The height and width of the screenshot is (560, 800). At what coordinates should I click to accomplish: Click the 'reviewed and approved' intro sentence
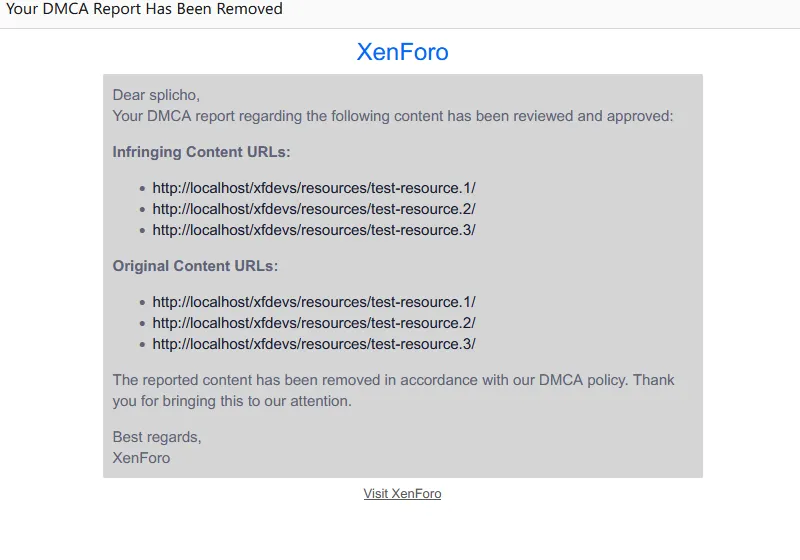click(x=393, y=116)
